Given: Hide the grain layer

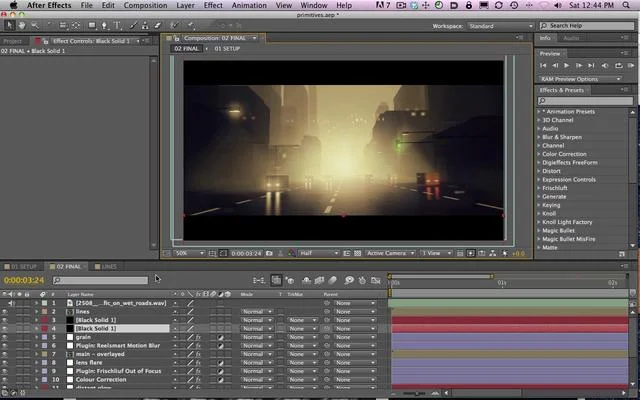Looking at the screenshot, I should point(4,337).
